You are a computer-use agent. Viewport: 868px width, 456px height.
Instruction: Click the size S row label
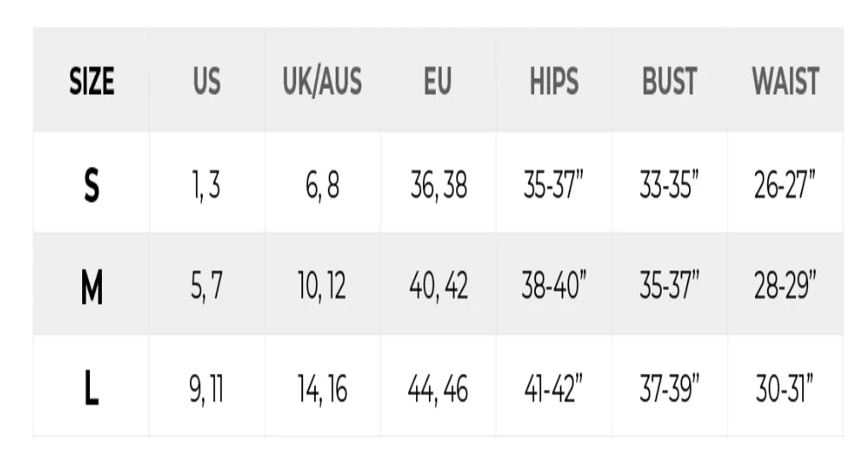92,185
